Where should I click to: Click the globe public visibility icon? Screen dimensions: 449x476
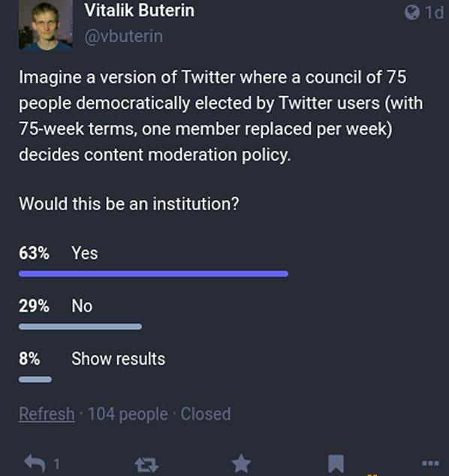coord(412,13)
